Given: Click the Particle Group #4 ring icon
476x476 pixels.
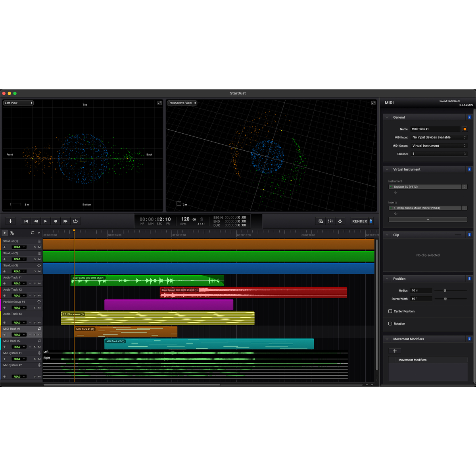Looking at the screenshot, I should [39, 302].
